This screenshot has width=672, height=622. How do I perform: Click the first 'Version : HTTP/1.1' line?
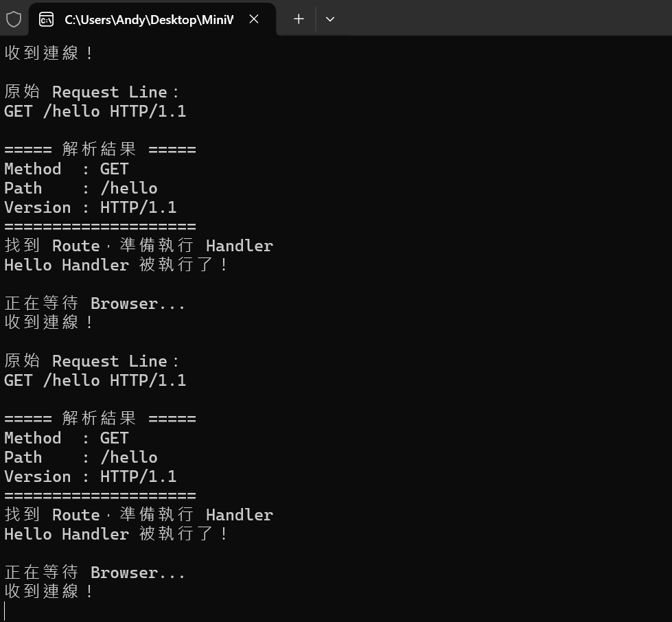(91, 207)
